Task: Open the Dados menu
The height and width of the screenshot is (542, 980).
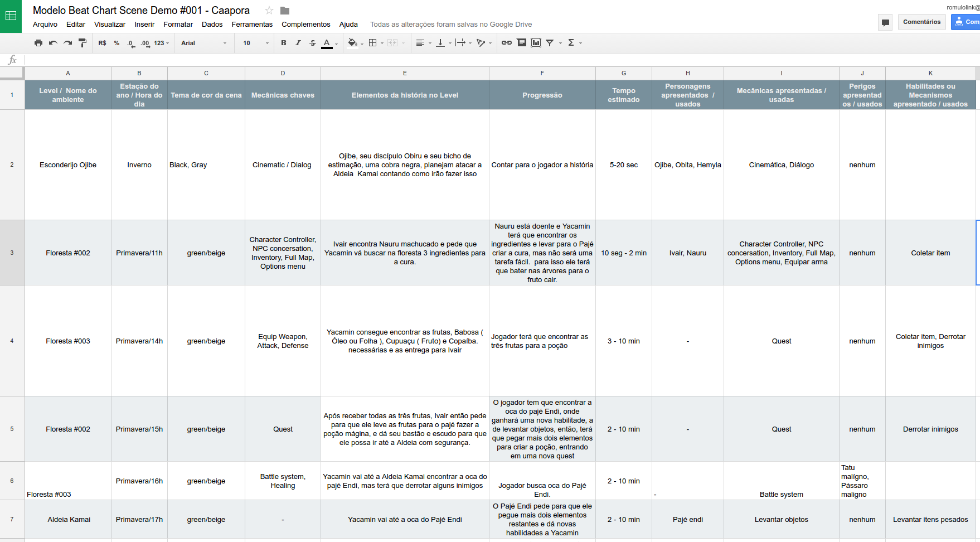Action: pos(212,25)
